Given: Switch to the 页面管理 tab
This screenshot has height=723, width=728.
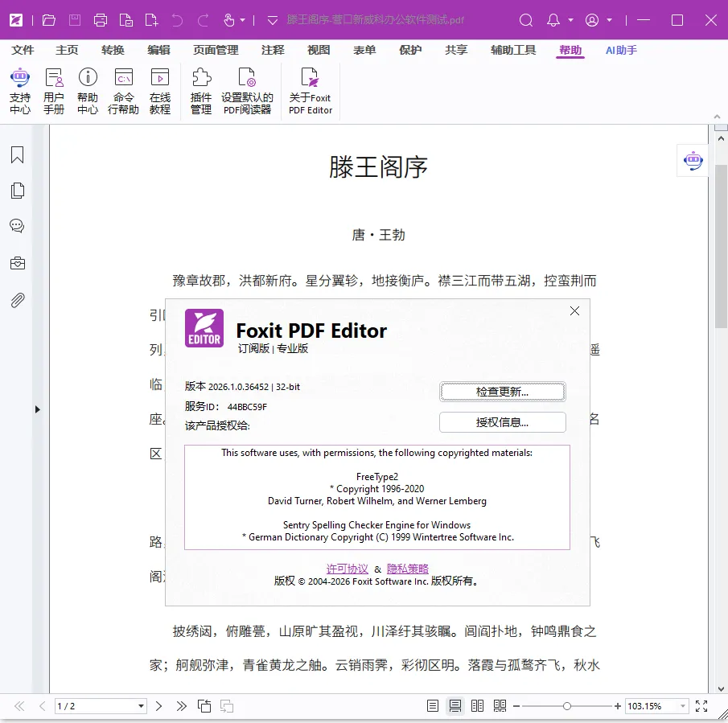Looking at the screenshot, I should [x=216, y=50].
